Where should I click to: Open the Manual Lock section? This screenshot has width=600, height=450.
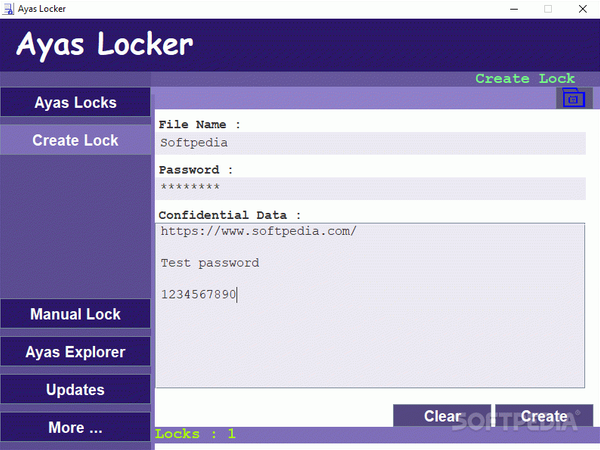click(x=75, y=314)
